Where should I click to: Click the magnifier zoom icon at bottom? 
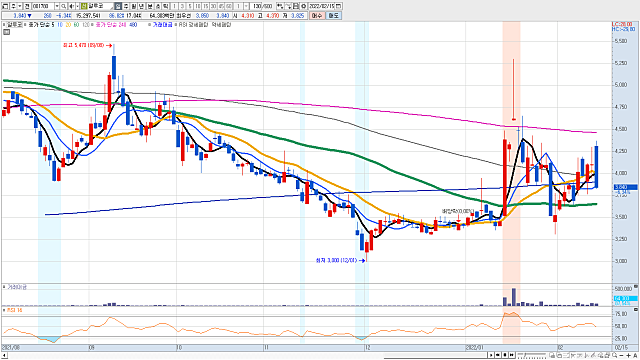click(x=615, y=355)
